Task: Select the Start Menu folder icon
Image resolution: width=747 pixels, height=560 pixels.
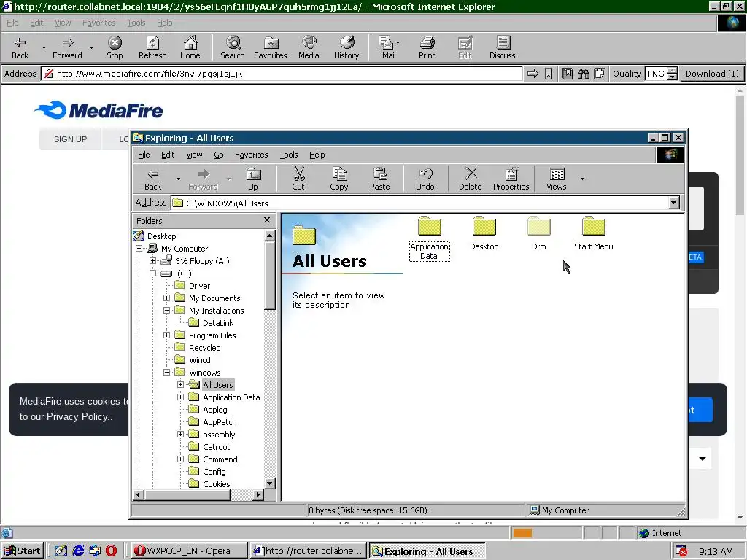Action: point(594,233)
